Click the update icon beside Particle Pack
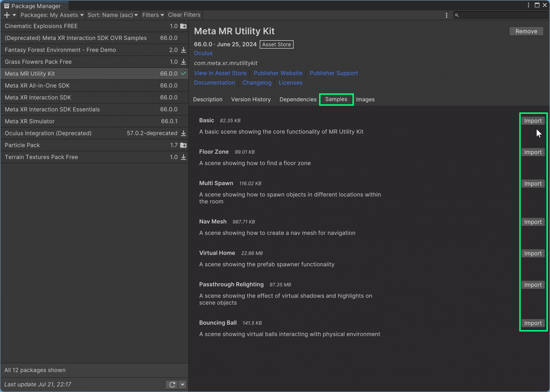 pos(184,145)
